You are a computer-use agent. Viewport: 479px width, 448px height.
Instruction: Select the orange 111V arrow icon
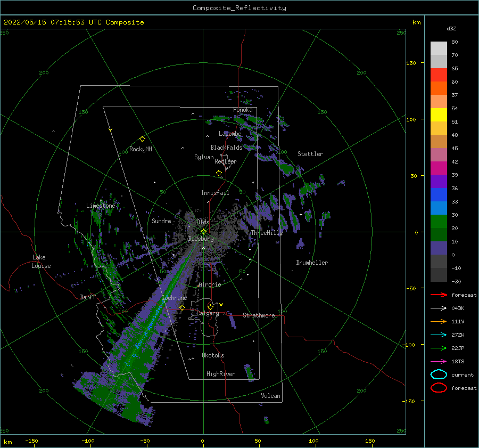coord(439,321)
